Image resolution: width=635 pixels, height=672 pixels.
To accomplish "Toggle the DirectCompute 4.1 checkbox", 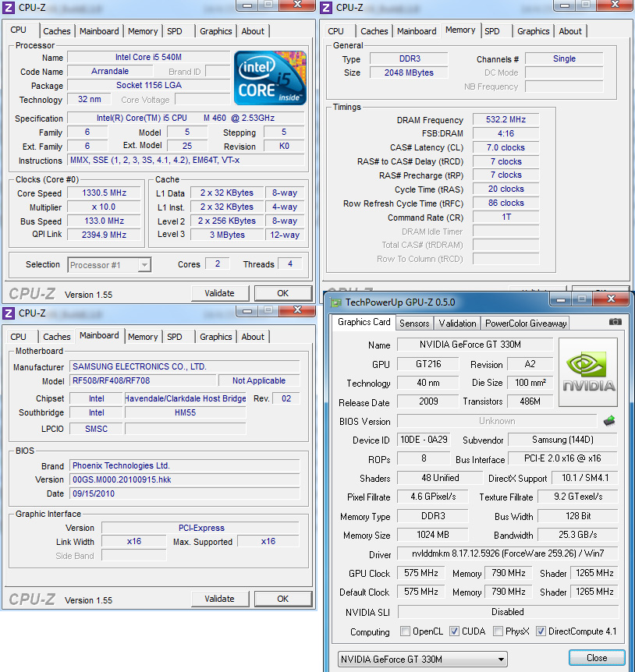I will [541, 631].
